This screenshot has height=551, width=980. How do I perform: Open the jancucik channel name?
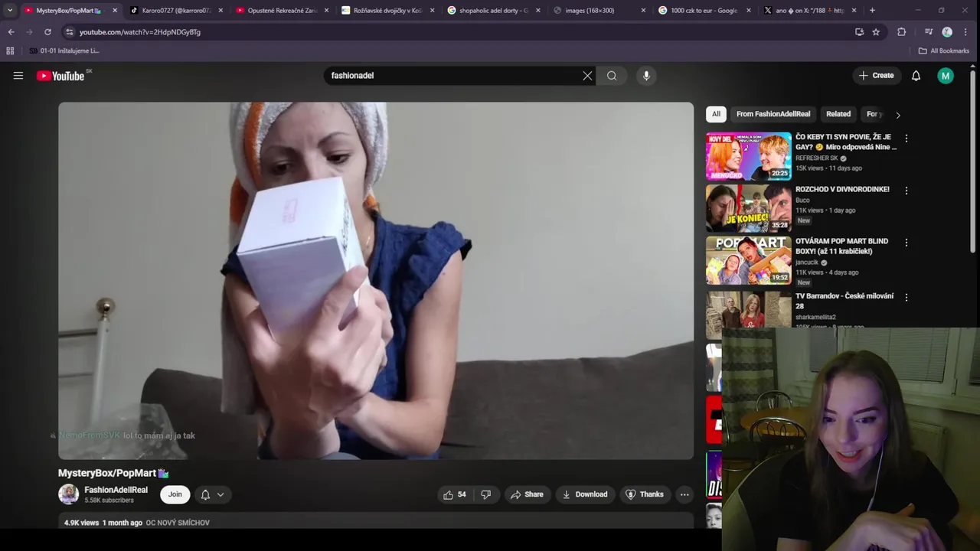click(x=807, y=262)
